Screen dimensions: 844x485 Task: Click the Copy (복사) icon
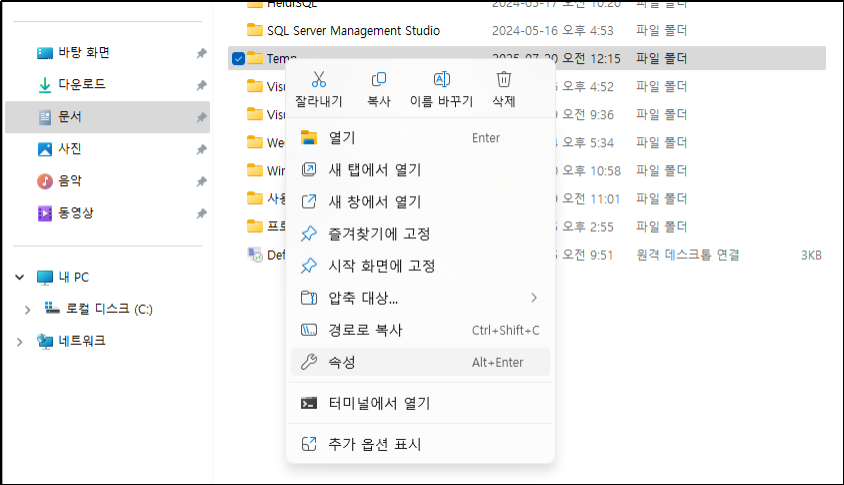point(379,80)
